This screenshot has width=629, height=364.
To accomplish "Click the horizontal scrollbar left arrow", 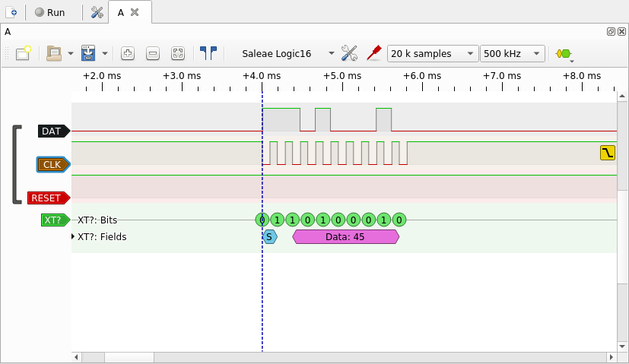I will tap(76, 357).
